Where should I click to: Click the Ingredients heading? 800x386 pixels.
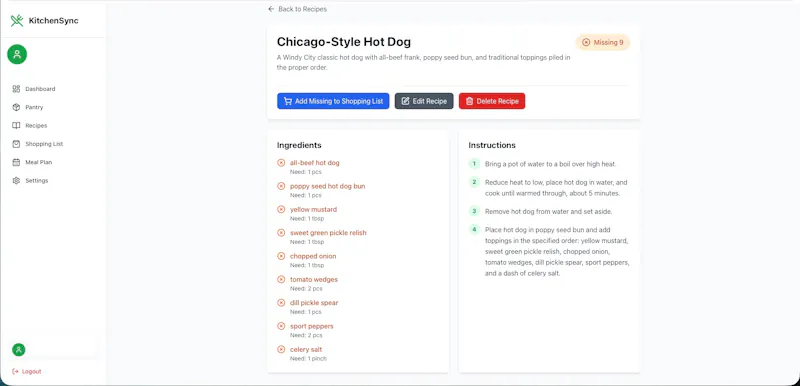(x=299, y=145)
